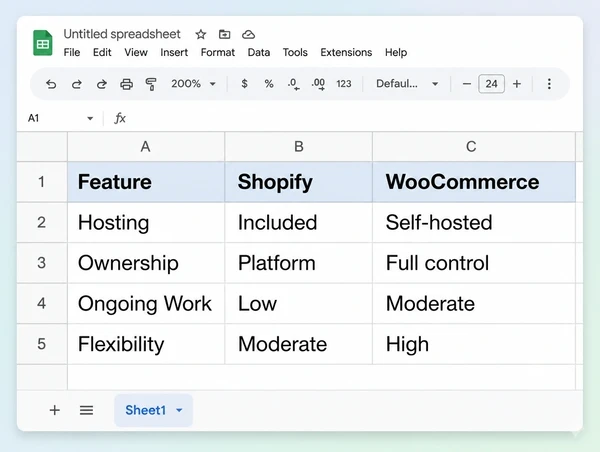Open the Google Sheets home icon
Screen dimensions: 600x452
[x=42, y=43]
